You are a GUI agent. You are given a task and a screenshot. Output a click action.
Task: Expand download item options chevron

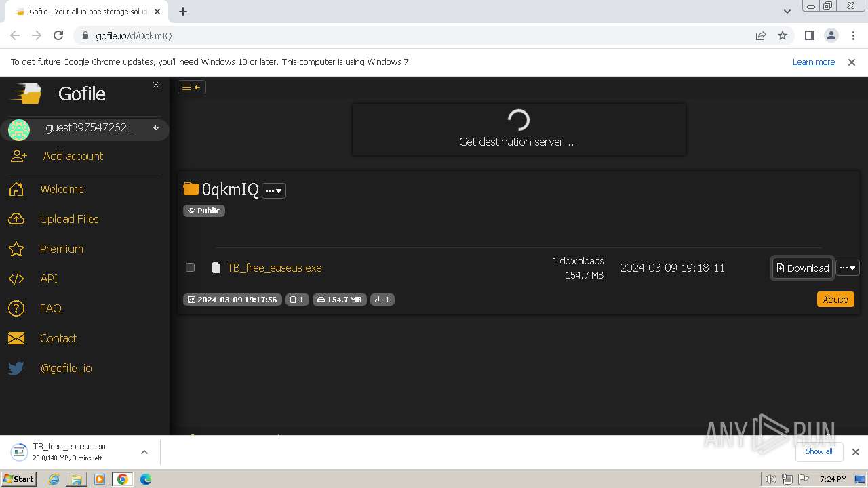pos(144,452)
